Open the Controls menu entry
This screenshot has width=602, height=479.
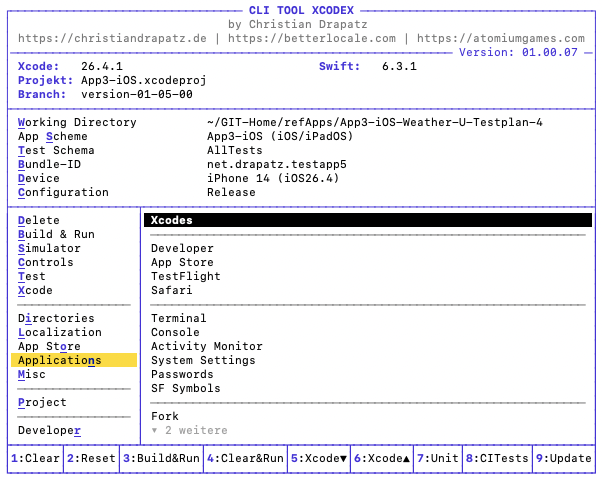pos(46,262)
